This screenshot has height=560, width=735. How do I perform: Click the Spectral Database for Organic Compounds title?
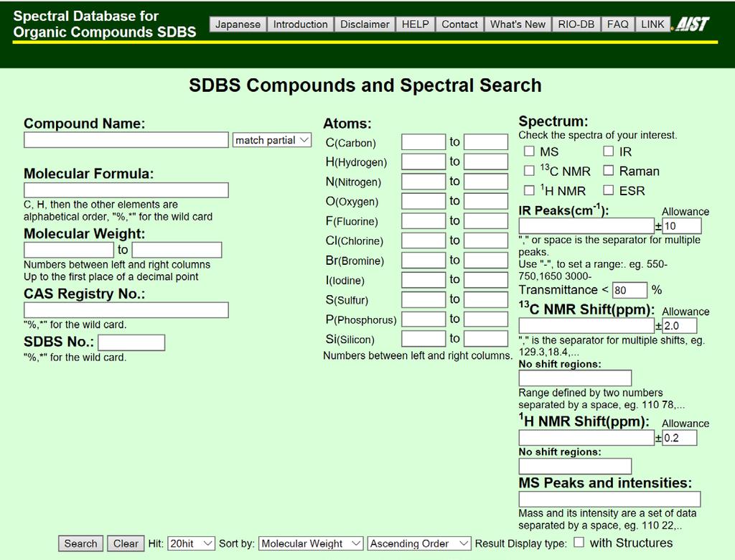coord(105,24)
